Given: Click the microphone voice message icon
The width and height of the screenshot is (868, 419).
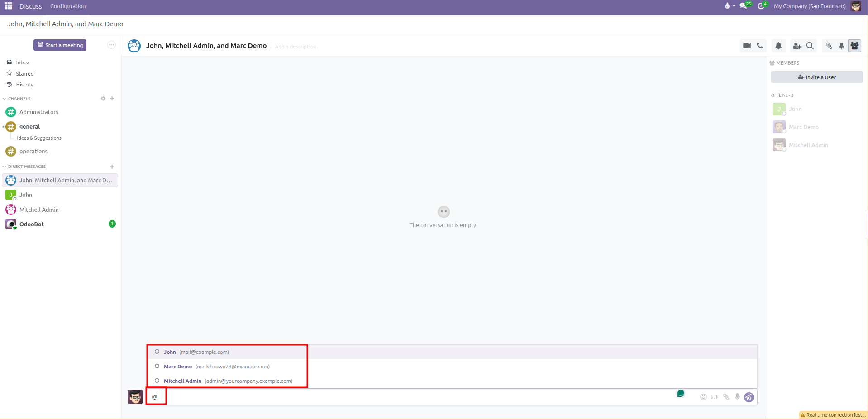Looking at the screenshot, I should coord(737,397).
